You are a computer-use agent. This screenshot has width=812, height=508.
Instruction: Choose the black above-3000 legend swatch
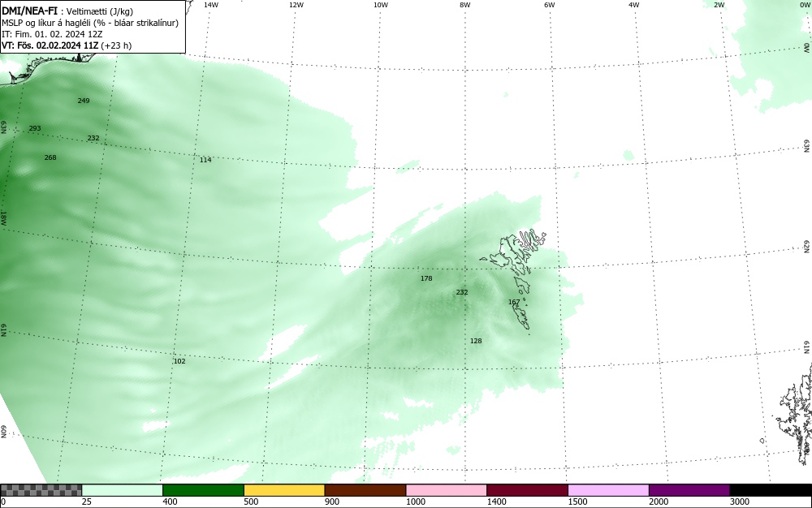771,490
